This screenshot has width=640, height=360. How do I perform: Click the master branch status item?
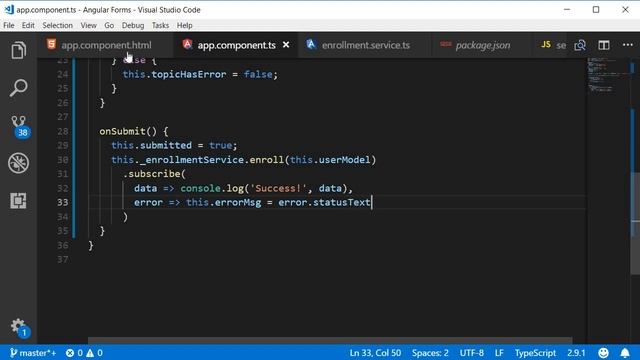tap(33, 353)
